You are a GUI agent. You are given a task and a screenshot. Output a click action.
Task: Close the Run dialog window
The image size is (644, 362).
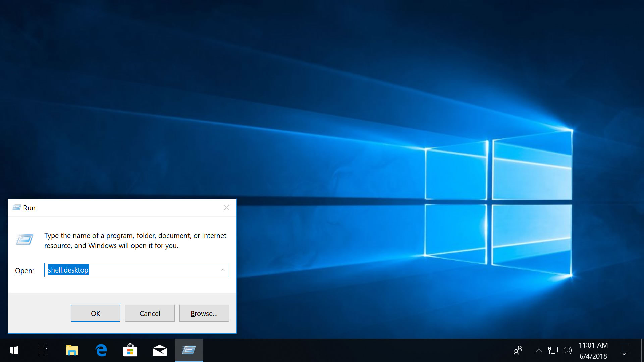(x=227, y=208)
